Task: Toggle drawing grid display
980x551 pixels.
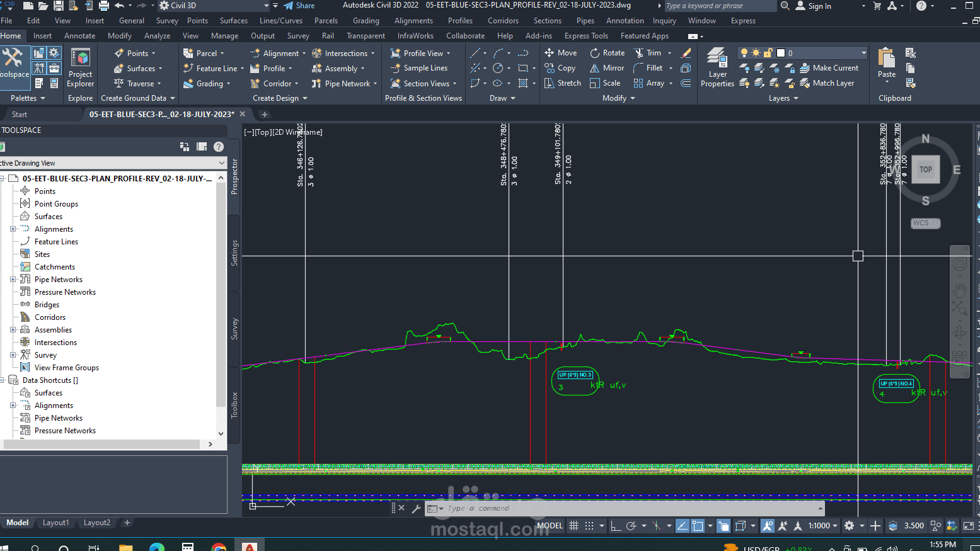Action: (574, 526)
